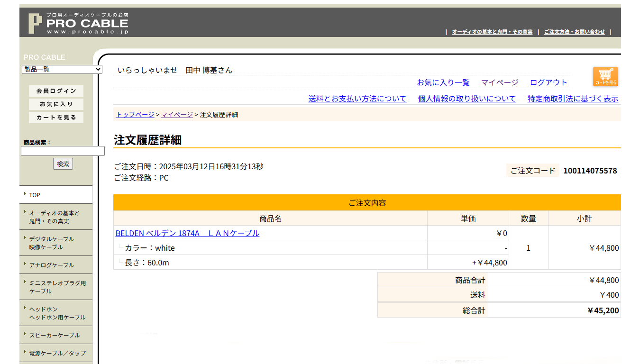640x364 pixels.
Task: Click the PRO CABLE logo
Action: click(79, 23)
